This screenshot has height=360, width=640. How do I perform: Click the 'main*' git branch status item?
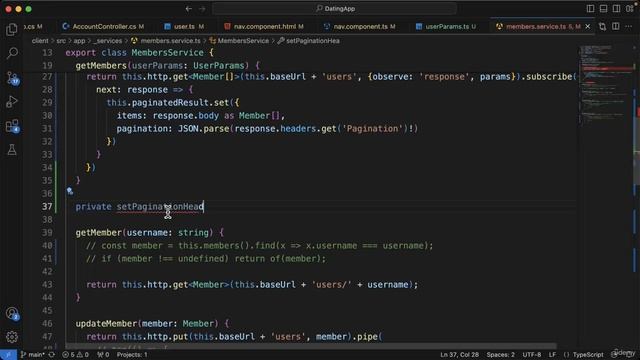point(33,355)
